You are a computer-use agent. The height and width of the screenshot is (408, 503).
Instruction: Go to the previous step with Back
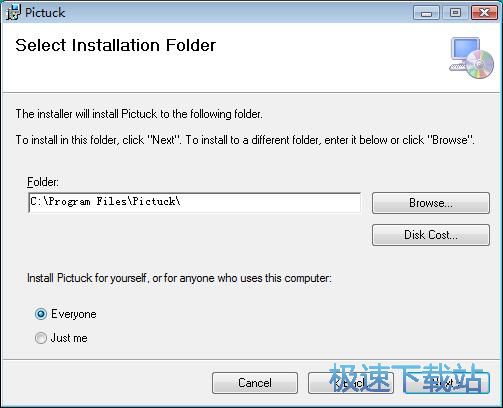tap(351, 383)
